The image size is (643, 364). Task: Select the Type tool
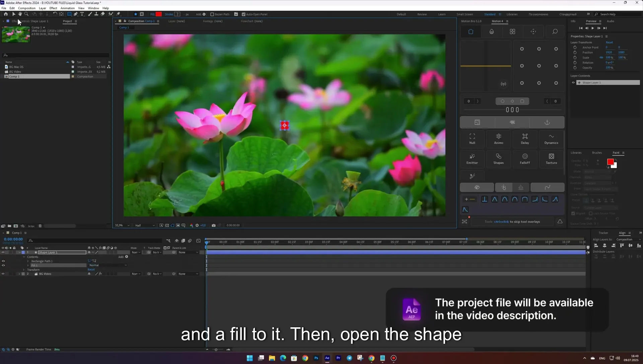(x=82, y=14)
